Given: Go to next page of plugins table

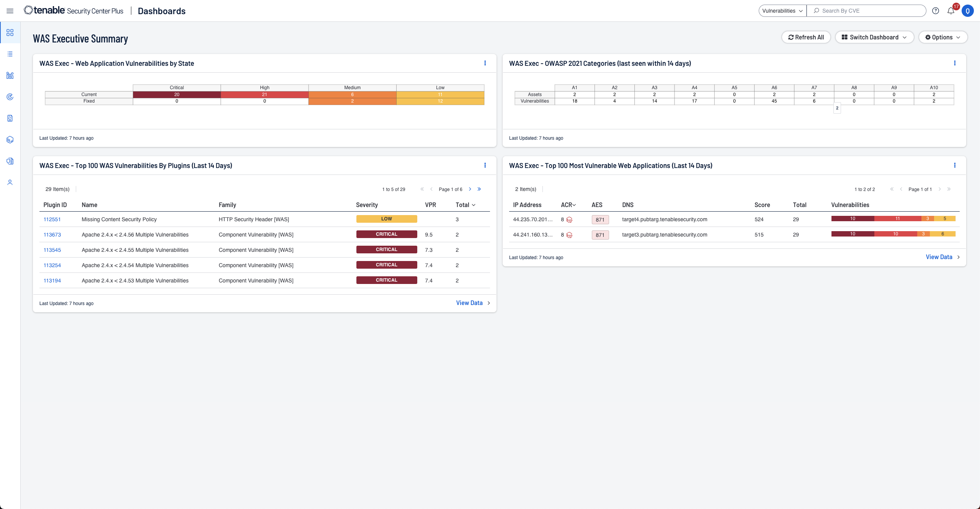Looking at the screenshot, I should tap(470, 189).
